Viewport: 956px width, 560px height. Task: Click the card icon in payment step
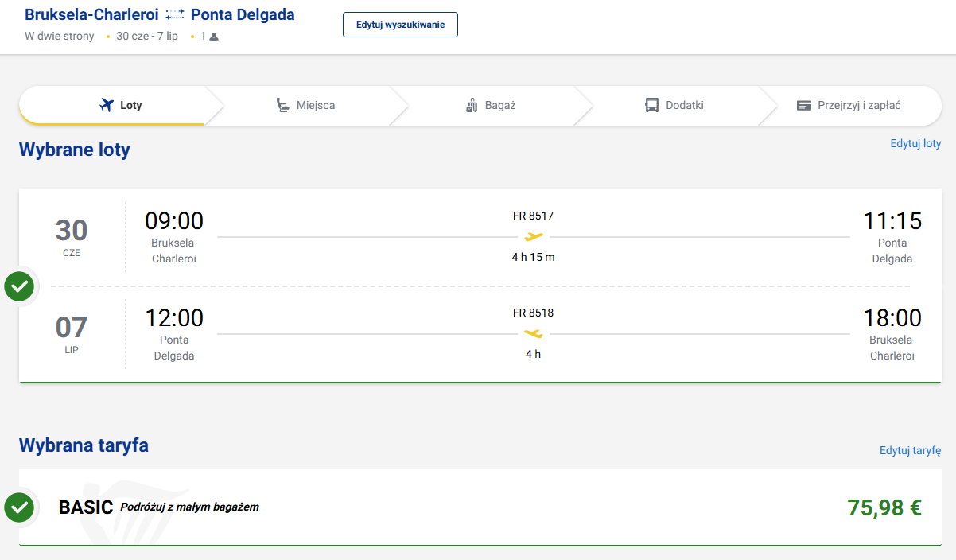pyautogui.click(x=804, y=105)
